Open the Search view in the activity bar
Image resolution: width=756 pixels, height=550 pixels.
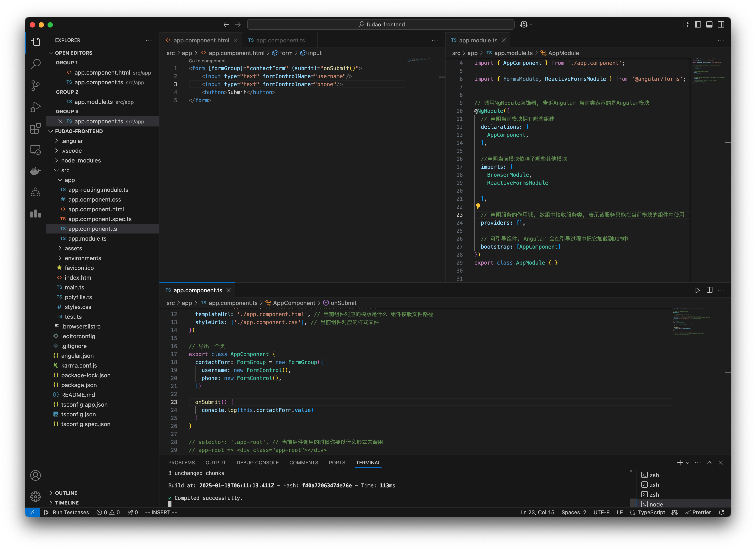pos(35,64)
